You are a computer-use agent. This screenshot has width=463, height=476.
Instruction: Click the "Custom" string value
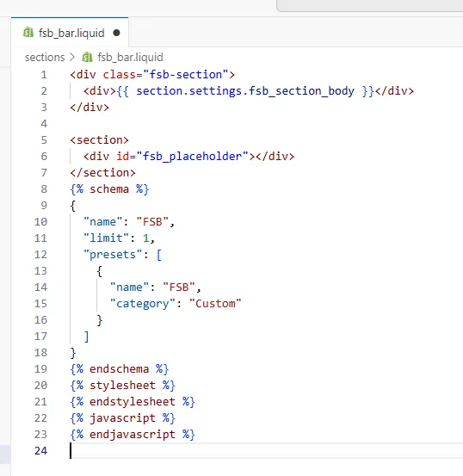coord(215,304)
